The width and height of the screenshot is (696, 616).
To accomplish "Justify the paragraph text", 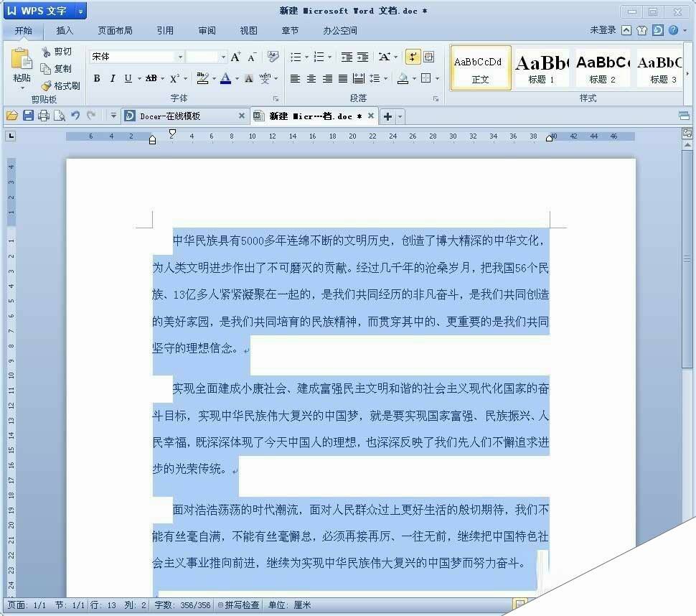I will [x=343, y=78].
